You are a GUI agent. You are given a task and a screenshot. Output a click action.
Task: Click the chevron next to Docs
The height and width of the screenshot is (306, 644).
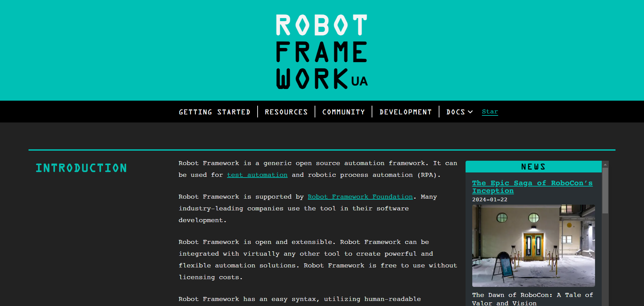point(470,112)
